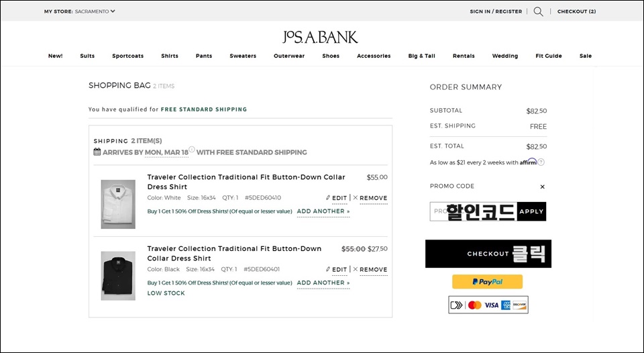Viewport: 644px width, 353px height.
Task: Click white shirt's Buy 1 Get 1 offer
Action: click(220, 211)
